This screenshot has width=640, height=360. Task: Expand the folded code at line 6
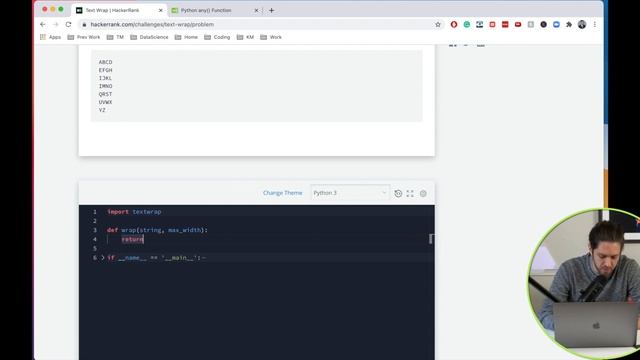(103, 258)
